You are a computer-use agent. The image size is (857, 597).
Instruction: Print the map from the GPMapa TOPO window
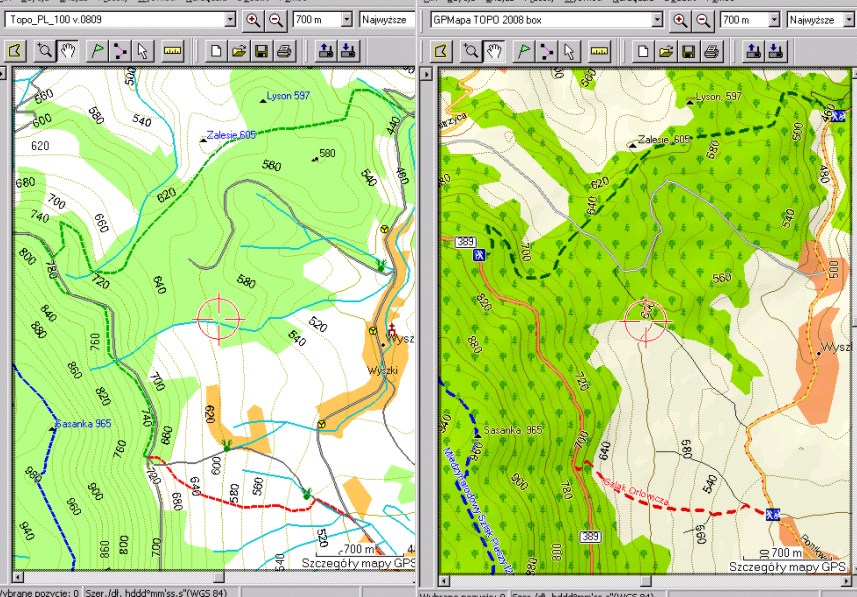[x=712, y=51]
